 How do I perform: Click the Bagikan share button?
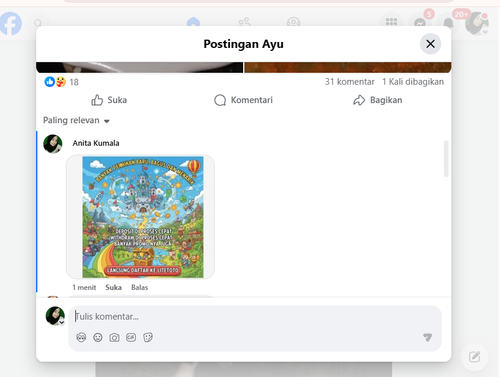[378, 100]
